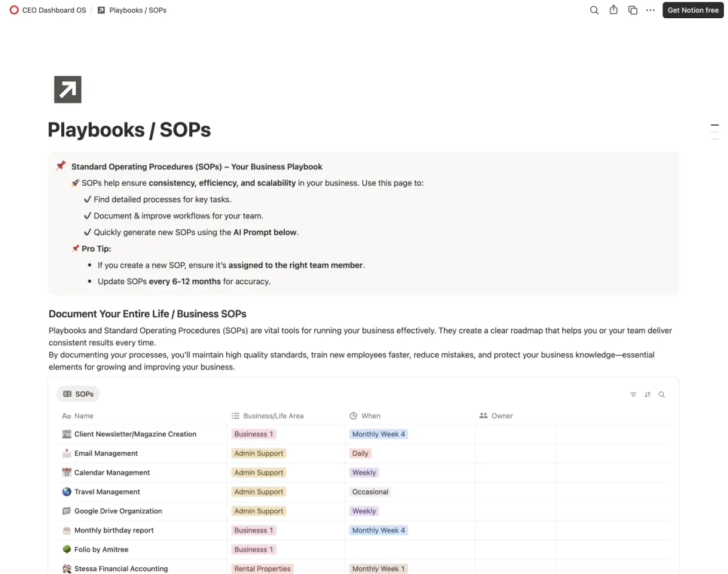Image resolution: width=728 pixels, height=574 pixels.
Task: Select the SOPs table view tab
Action: [x=78, y=394]
